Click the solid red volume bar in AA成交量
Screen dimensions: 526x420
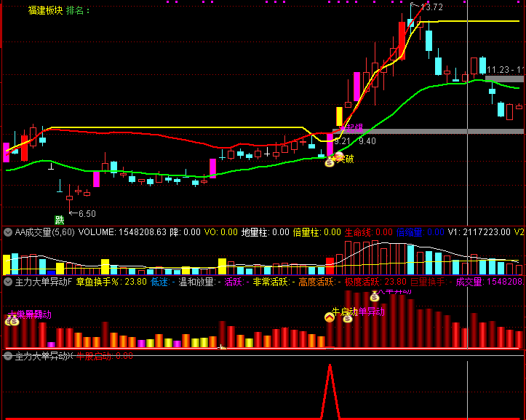pos(330,266)
